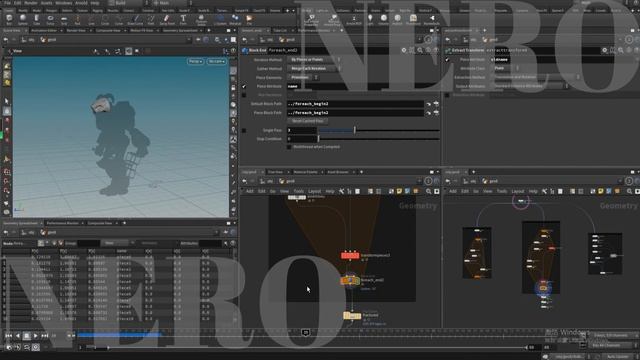The image size is (640, 360).
Task: Open Attribute Class dropdown in Extract Transform
Action: 506,69
